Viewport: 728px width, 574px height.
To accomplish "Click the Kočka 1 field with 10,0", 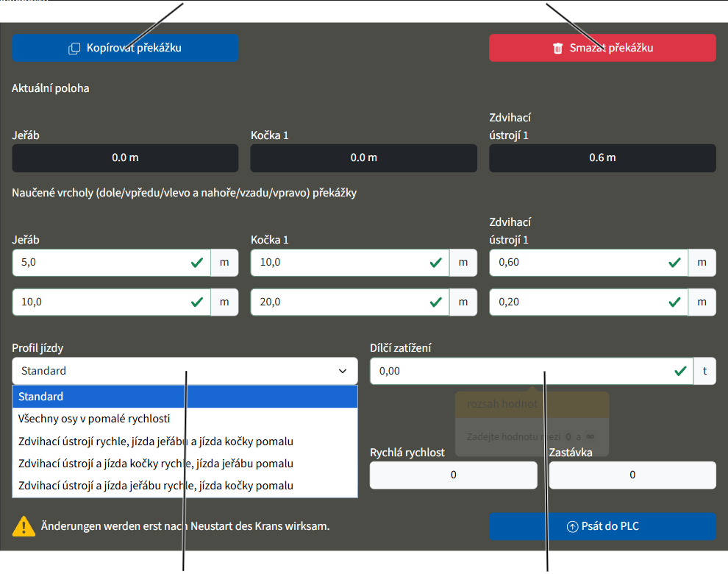I will (350, 263).
